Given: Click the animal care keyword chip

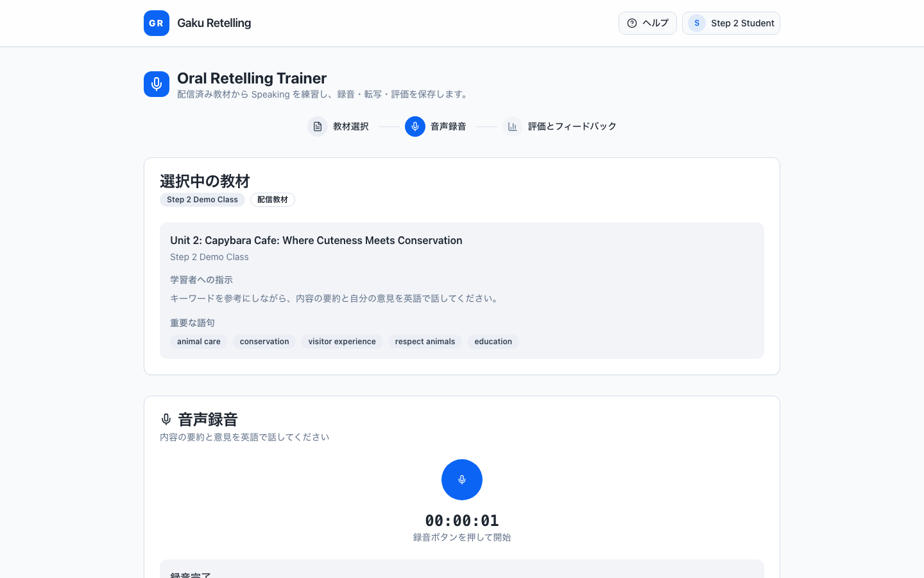Looking at the screenshot, I should click(x=199, y=342).
